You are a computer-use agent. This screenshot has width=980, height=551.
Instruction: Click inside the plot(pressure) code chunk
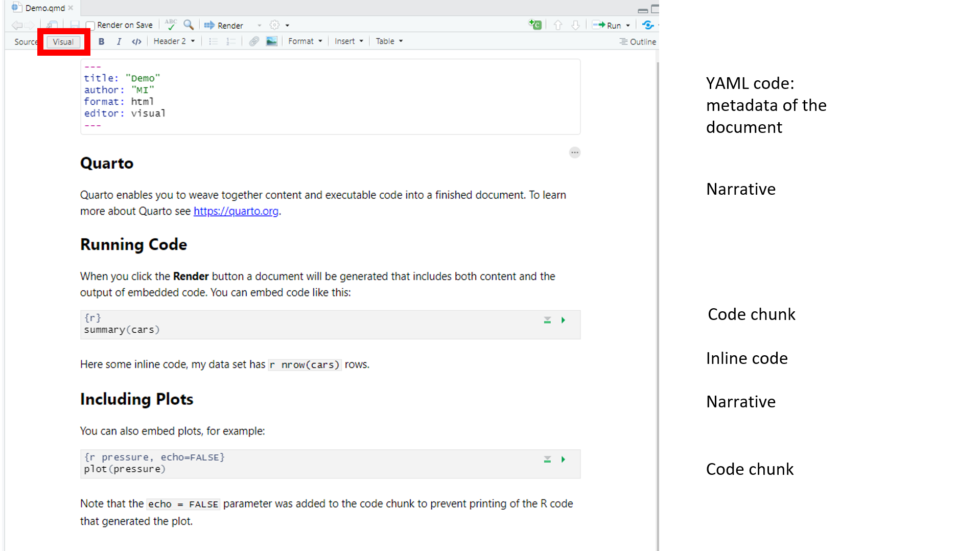click(x=330, y=464)
